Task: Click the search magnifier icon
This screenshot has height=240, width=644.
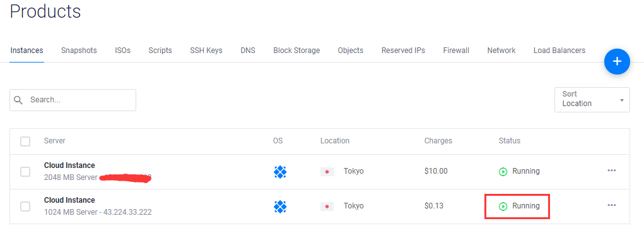Action: 18,100
